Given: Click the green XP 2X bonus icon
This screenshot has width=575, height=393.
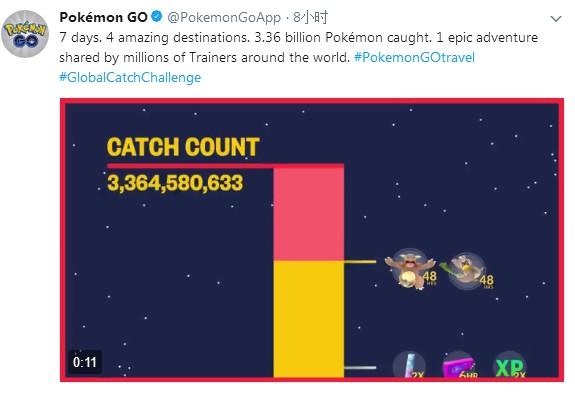Looking at the screenshot, I should [510, 365].
